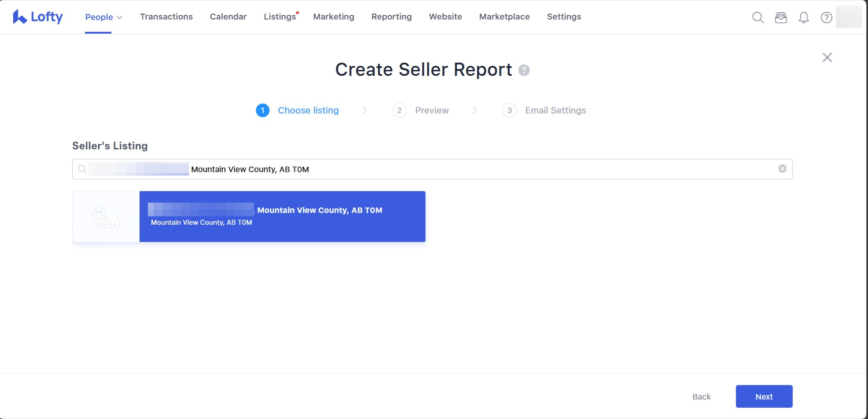Switch to Listings section

[279, 17]
